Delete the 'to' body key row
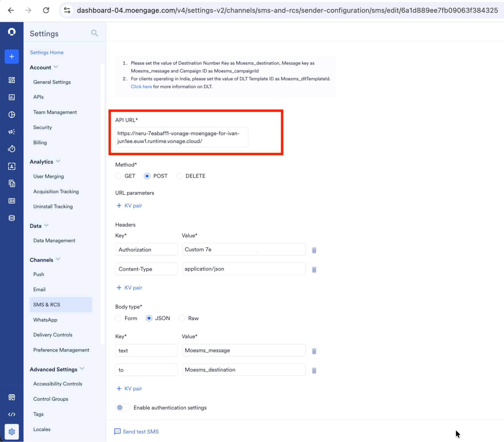This screenshot has height=442, width=504. (314, 370)
